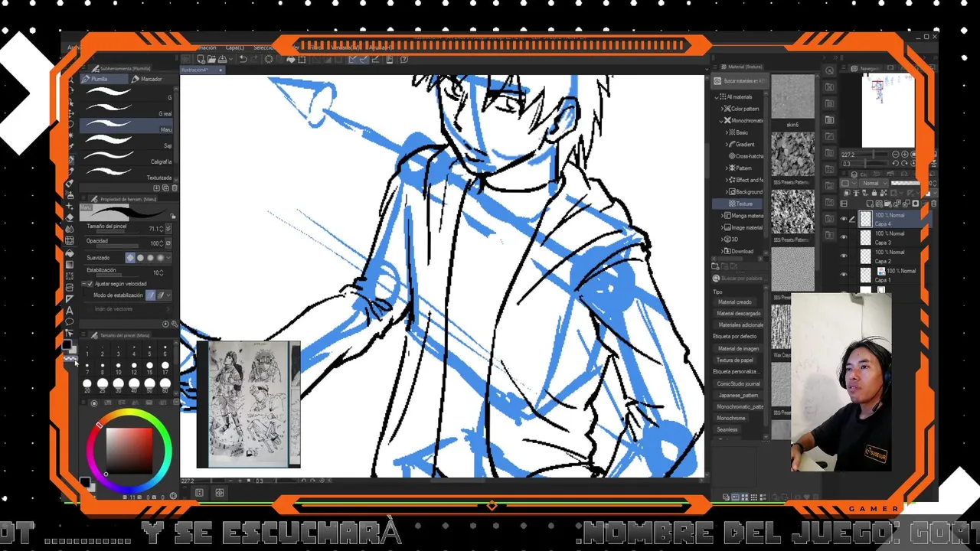
Task: Open Tamaño del pincel dropdown arrow
Action: point(168,229)
